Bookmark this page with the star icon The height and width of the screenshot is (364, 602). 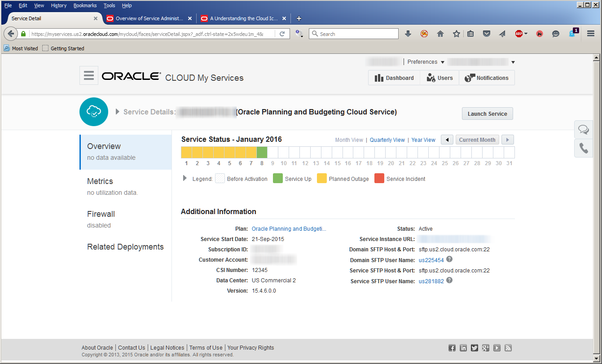pyautogui.click(x=457, y=34)
